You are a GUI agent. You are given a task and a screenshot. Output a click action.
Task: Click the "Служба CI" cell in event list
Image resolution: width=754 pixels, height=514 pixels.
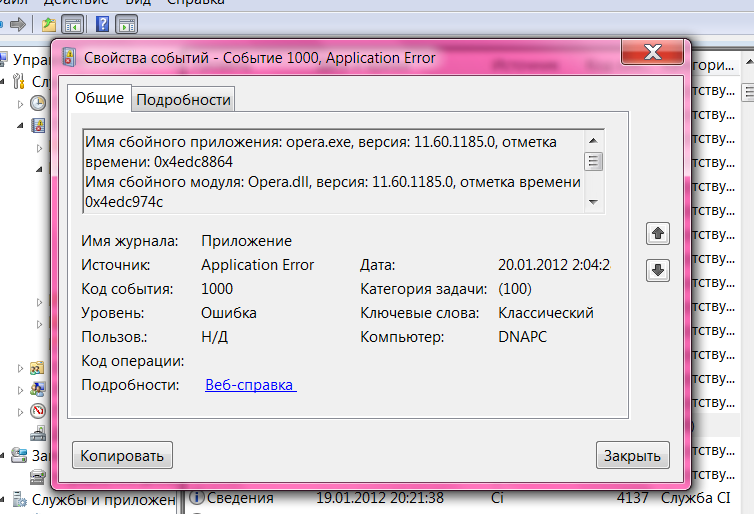point(695,498)
